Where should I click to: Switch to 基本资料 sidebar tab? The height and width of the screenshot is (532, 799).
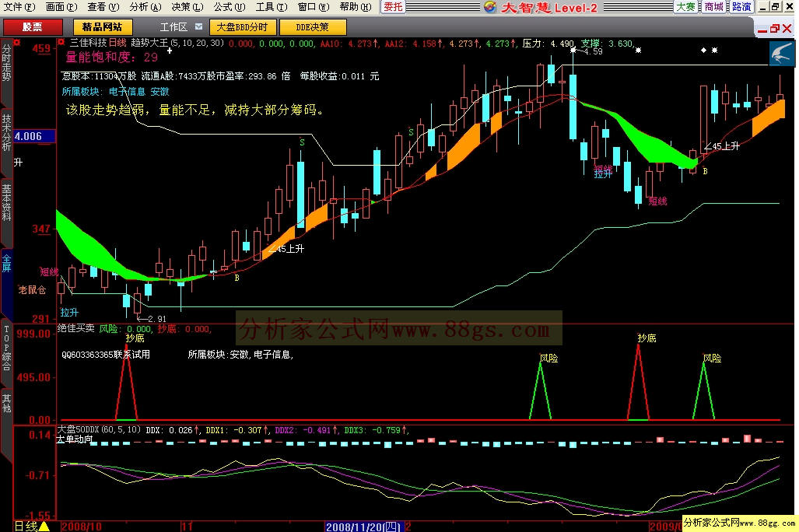tap(6, 202)
